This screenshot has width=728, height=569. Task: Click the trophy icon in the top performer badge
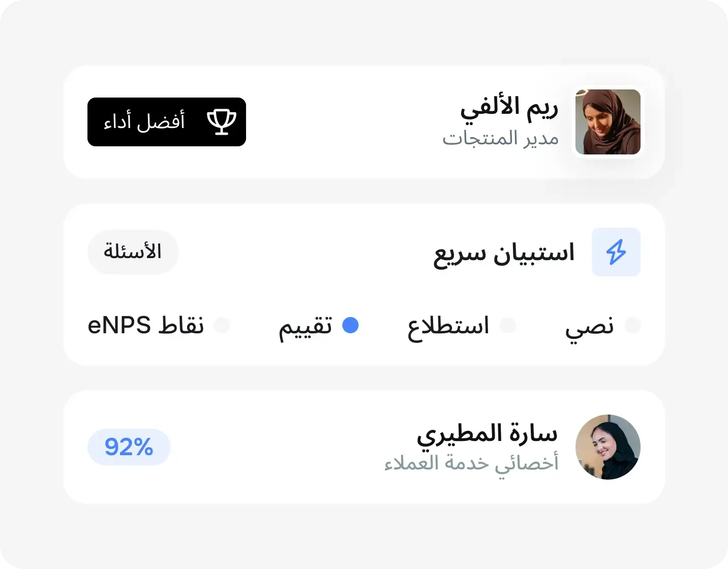pos(222,121)
